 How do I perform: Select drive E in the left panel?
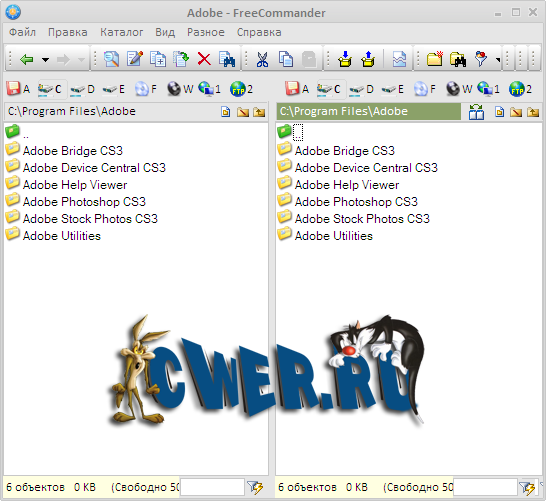coord(114,89)
